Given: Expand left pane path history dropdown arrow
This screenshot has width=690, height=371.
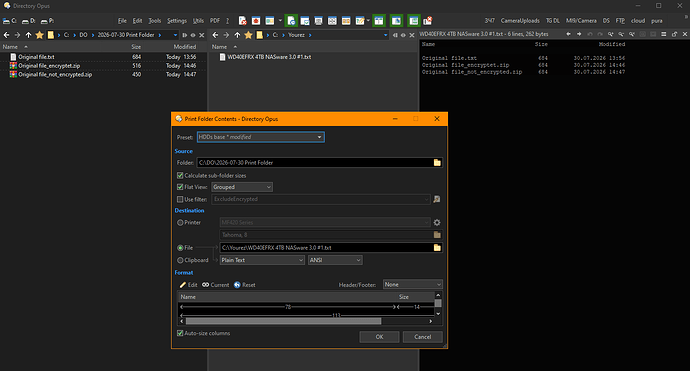Looking at the screenshot, I should click(x=175, y=35).
